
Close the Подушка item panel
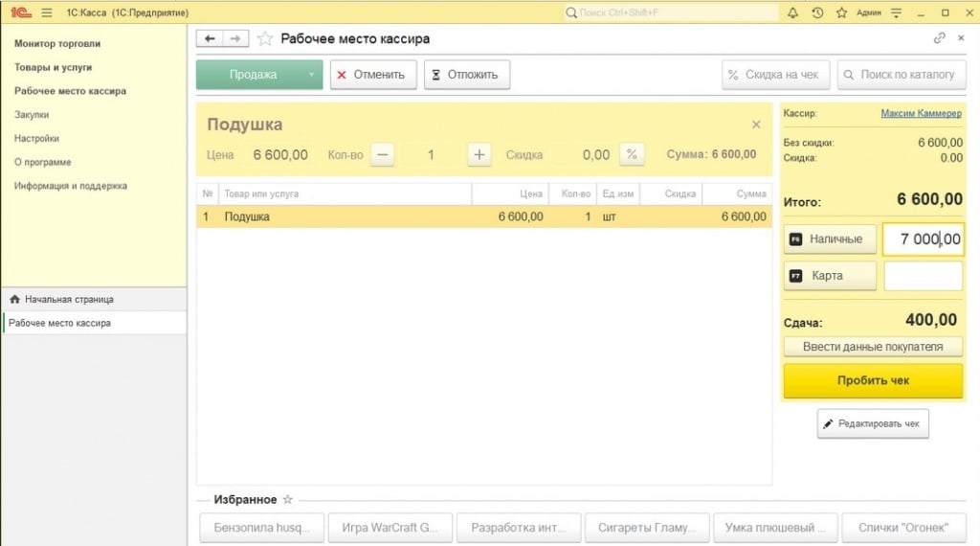pyautogui.click(x=756, y=125)
